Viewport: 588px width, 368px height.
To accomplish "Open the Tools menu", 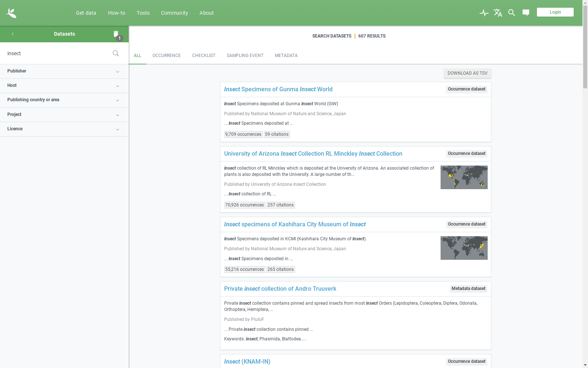I will coord(143,13).
